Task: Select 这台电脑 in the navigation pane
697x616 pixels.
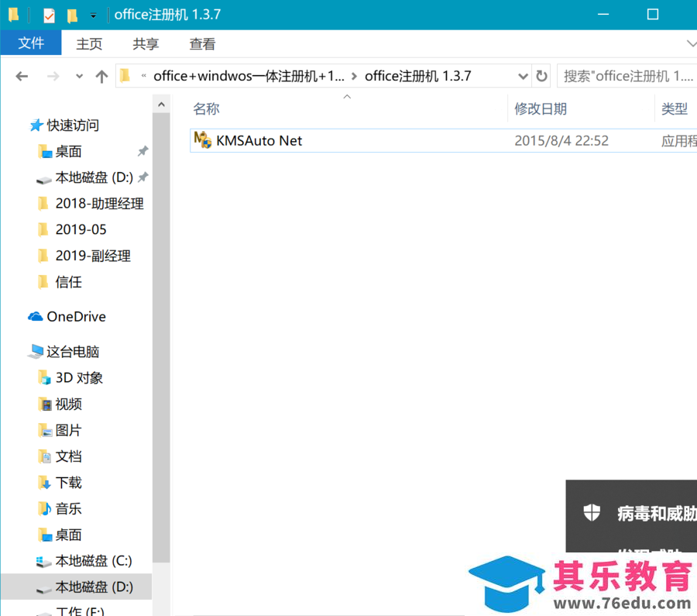Action: tap(73, 352)
